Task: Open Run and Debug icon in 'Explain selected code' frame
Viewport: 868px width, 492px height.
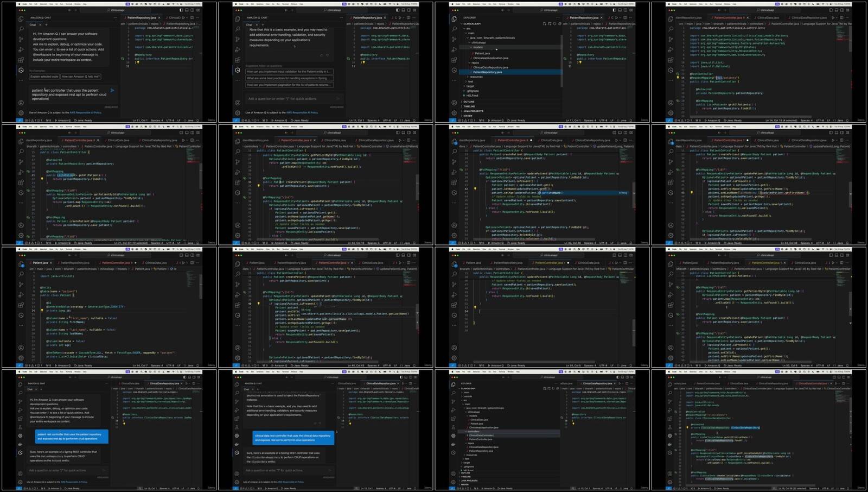Action: click(21, 49)
